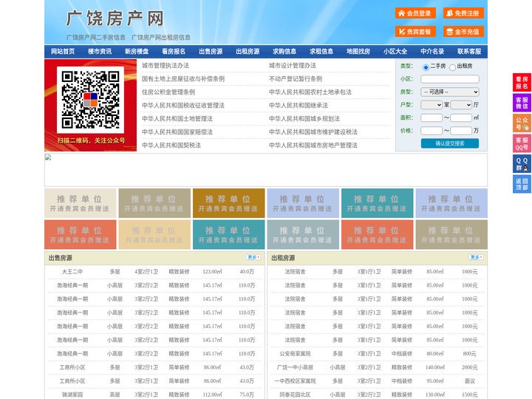532x399 pixels.
Task: Click the orange 公众号 side icon
Action: pos(522,123)
